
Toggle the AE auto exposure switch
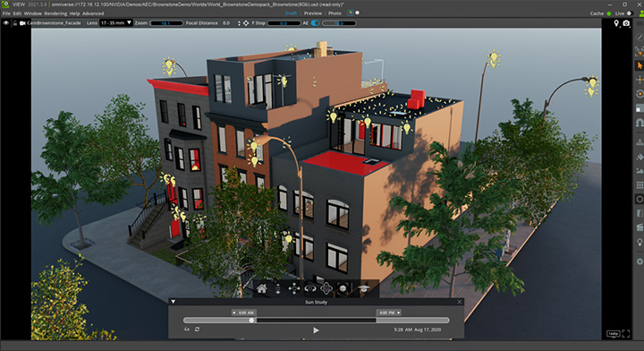point(315,23)
